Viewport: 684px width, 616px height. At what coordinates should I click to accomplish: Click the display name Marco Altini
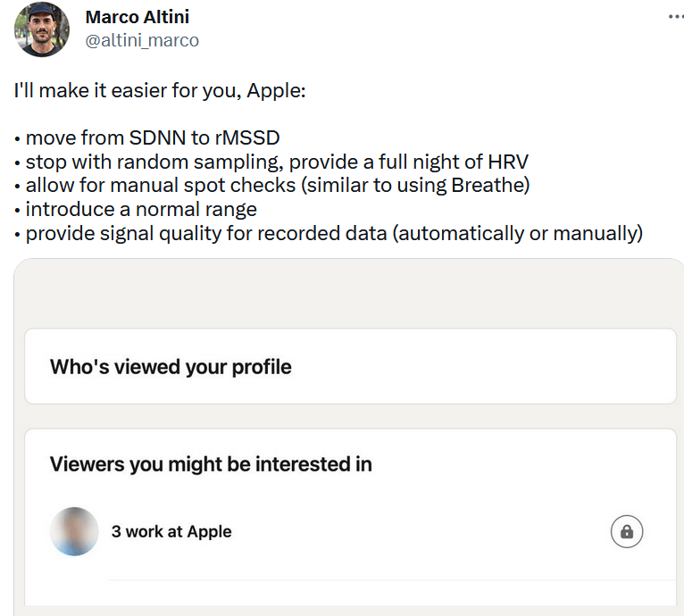pos(137,17)
